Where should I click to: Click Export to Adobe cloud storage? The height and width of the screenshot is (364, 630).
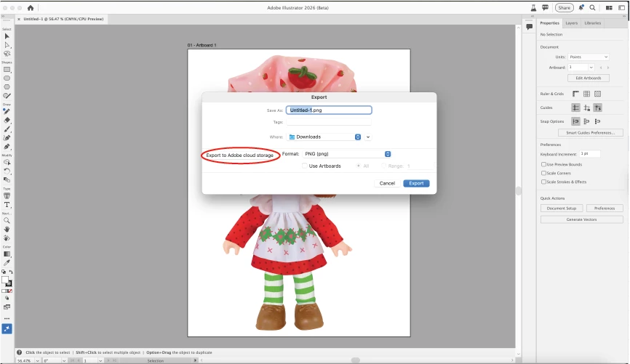[x=240, y=155]
